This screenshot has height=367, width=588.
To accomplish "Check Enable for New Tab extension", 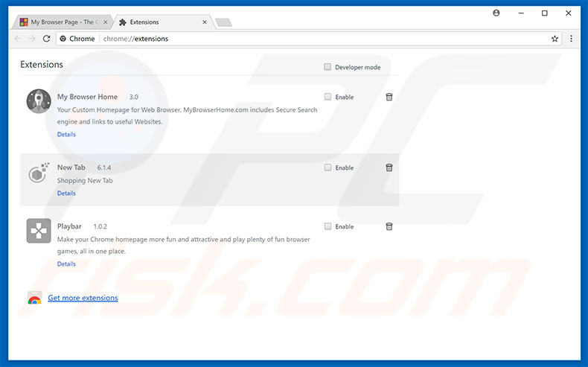I will (x=327, y=167).
